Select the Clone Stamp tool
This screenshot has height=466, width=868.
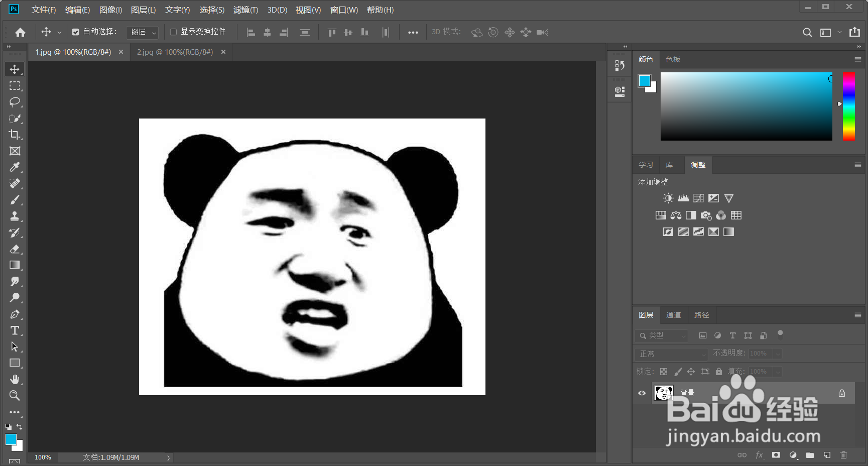15,216
